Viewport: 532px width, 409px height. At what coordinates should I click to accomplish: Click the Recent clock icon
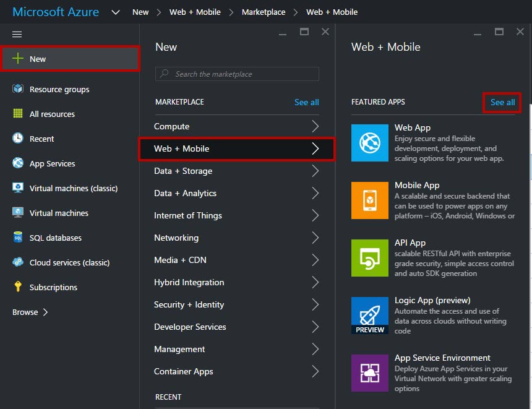[18, 138]
